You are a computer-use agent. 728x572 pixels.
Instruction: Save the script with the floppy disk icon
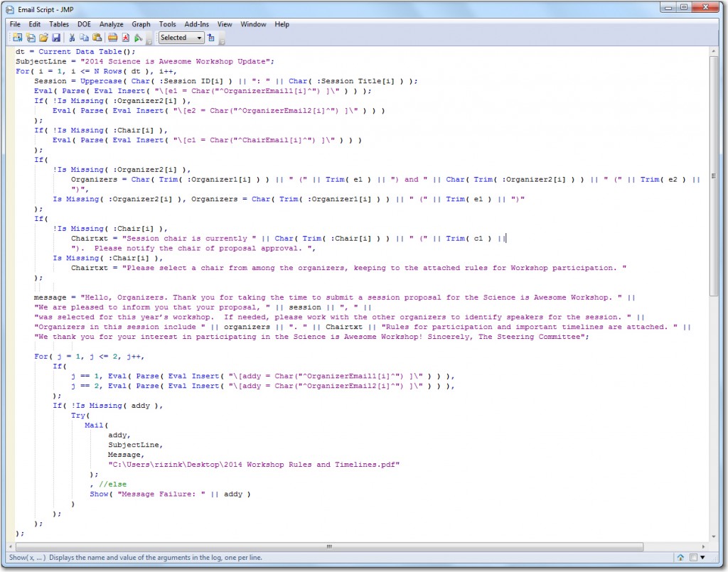[x=55, y=38]
